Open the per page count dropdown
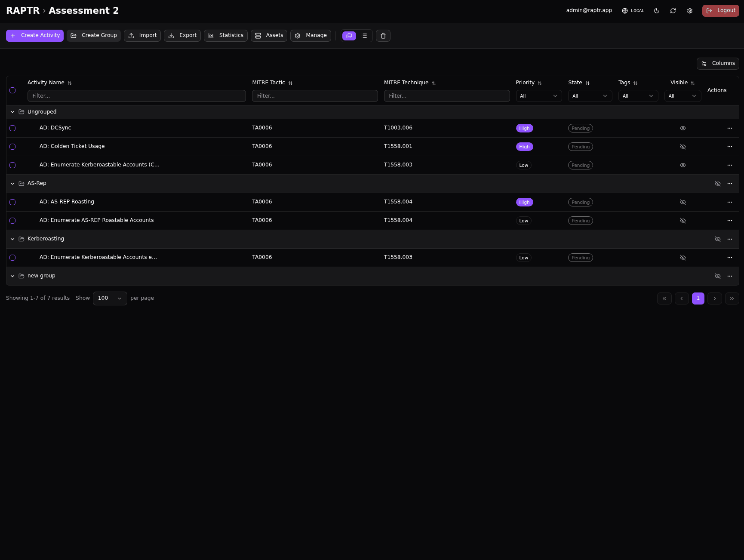The image size is (744, 560). pos(110,298)
